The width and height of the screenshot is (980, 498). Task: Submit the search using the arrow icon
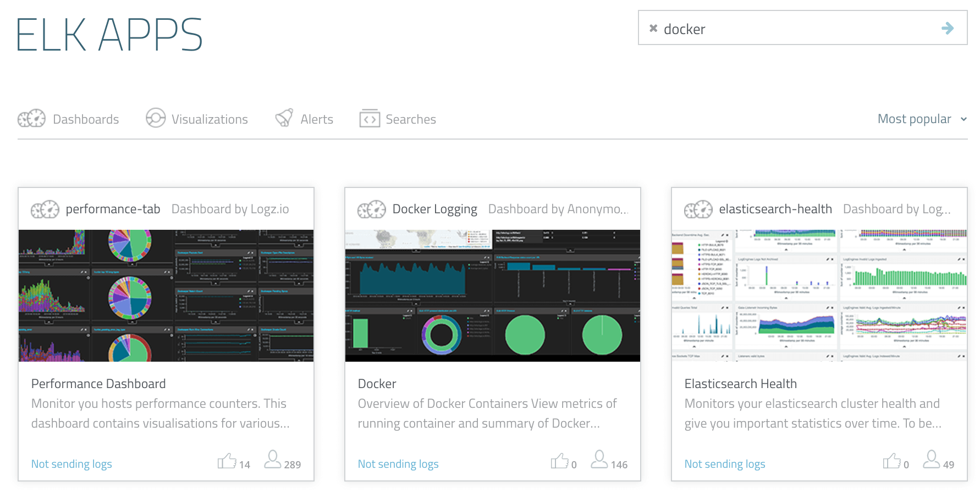pos(948,28)
